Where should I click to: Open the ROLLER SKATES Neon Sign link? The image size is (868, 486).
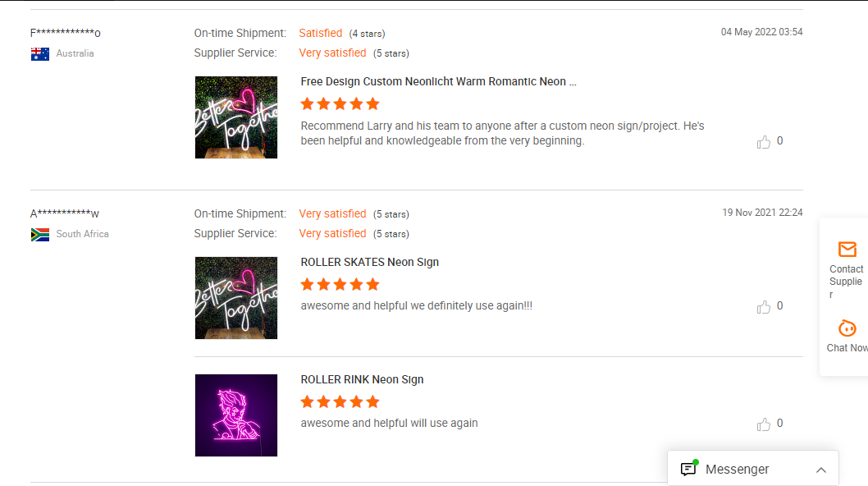click(370, 262)
